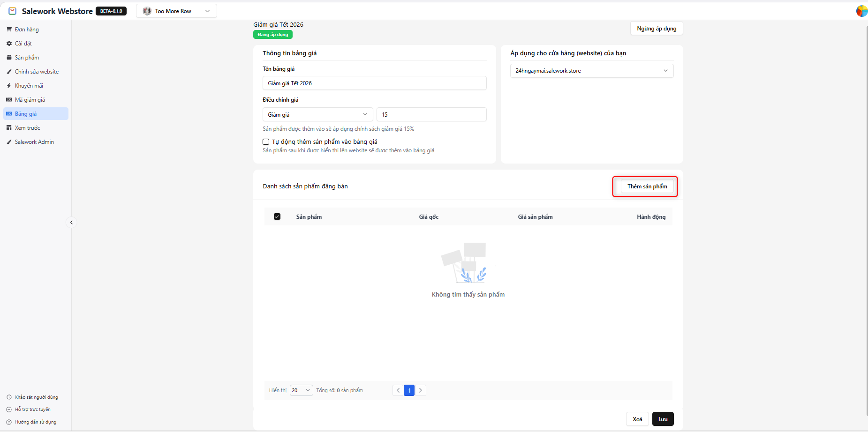Click the coupon icon beside Mã giảm giá
The height and width of the screenshot is (432, 868).
pos(9,100)
